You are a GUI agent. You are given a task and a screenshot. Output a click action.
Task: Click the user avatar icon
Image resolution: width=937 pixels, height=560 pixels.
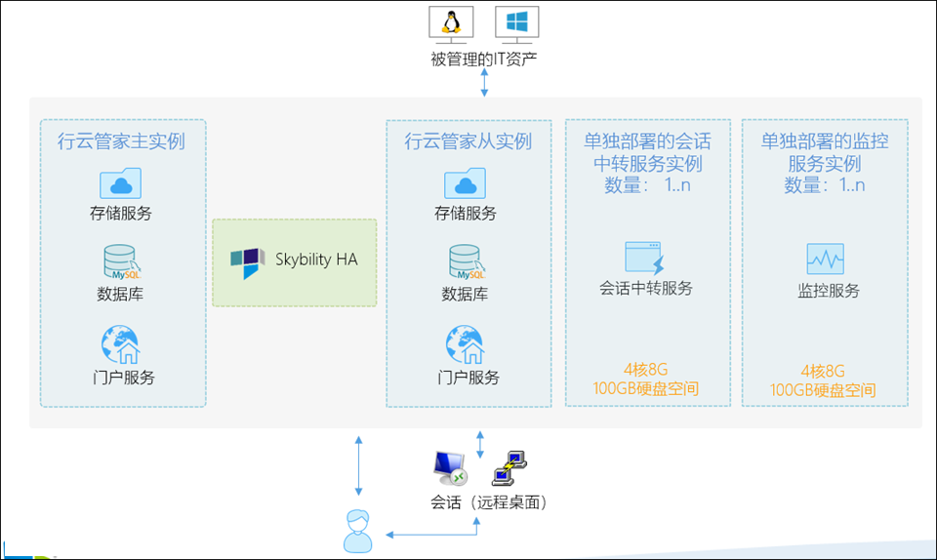click(x=358, y=532)
